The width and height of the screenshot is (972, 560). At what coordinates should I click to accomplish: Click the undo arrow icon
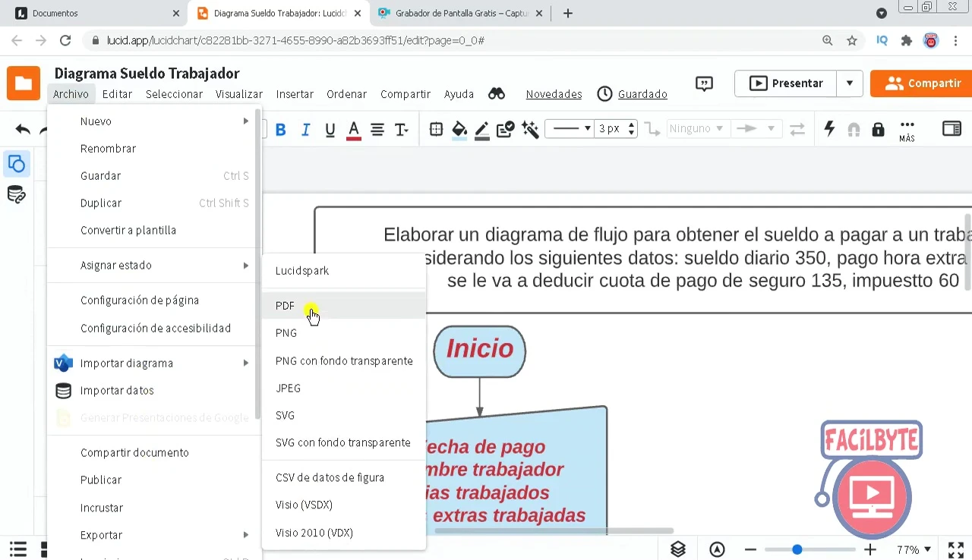coord(23,130)
